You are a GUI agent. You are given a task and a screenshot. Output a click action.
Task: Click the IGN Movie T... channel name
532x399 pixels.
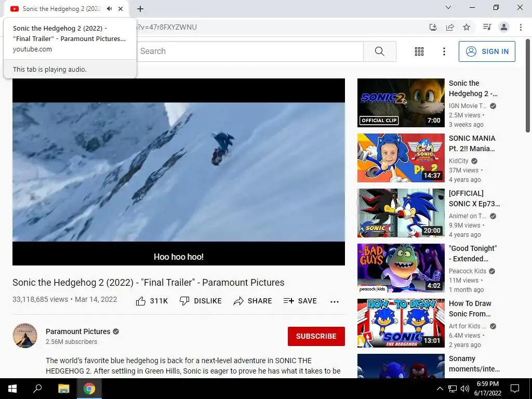(x=468, y=106)
